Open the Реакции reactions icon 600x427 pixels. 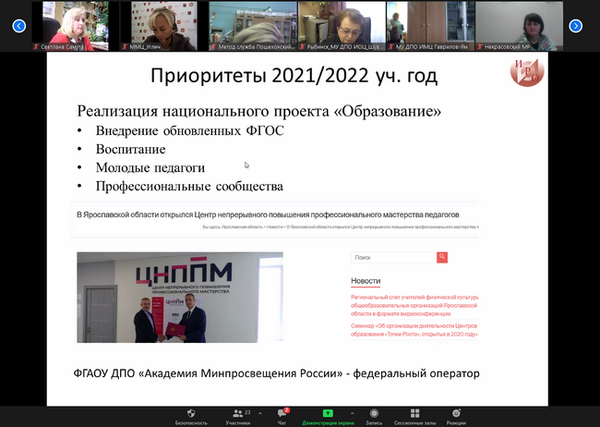point(456,413)
